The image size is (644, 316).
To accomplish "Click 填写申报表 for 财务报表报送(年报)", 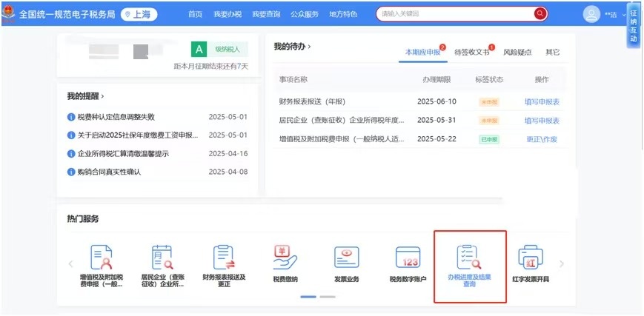I will (x=541, y=101).
